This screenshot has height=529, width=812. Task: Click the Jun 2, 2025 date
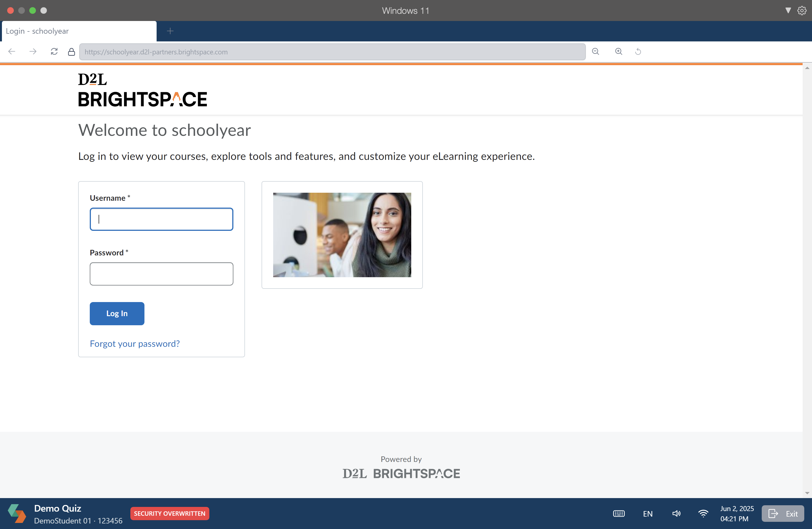[x=737, y=509]
